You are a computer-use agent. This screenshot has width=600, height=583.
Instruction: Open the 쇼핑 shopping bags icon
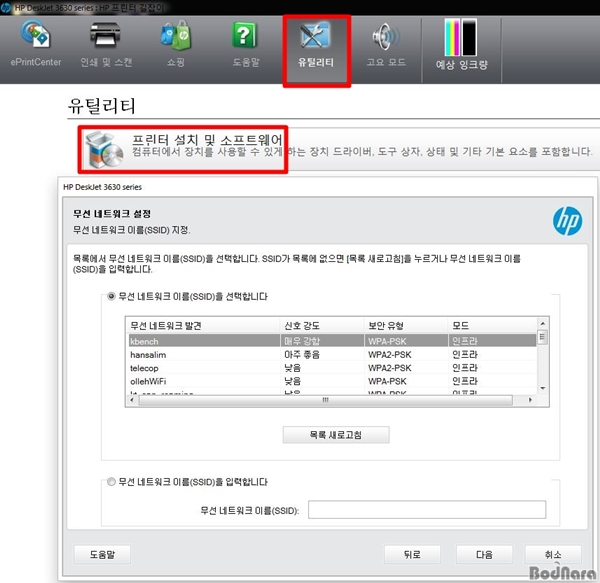[176, 35]
